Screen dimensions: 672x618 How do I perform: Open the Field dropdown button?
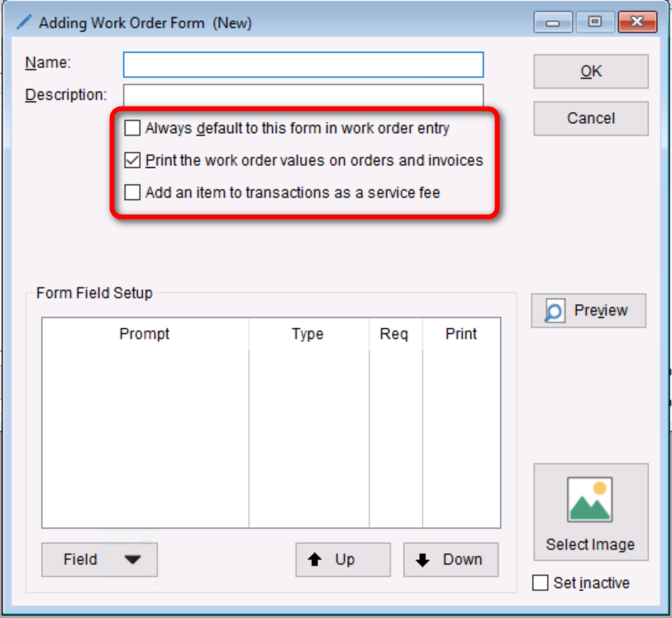(x=99, y=560)
